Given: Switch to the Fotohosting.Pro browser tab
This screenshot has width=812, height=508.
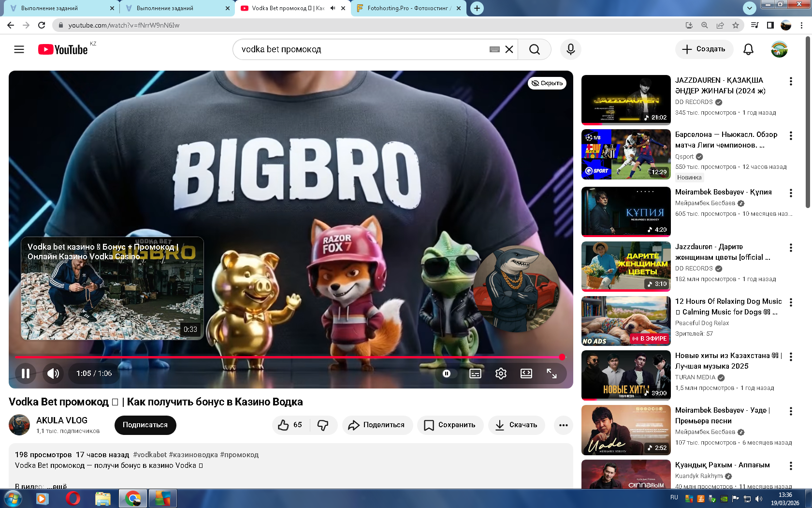Looking at the screenshot, I should point(408,8).
